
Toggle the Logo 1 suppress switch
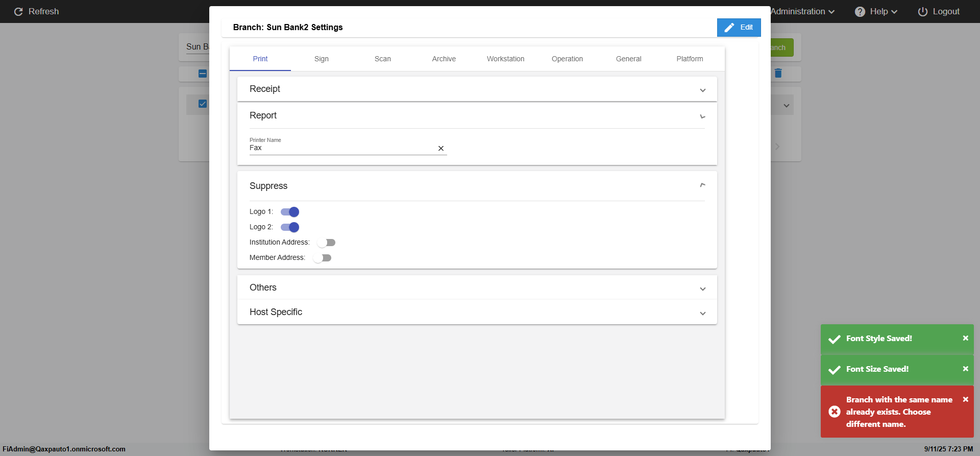[290, 212]
